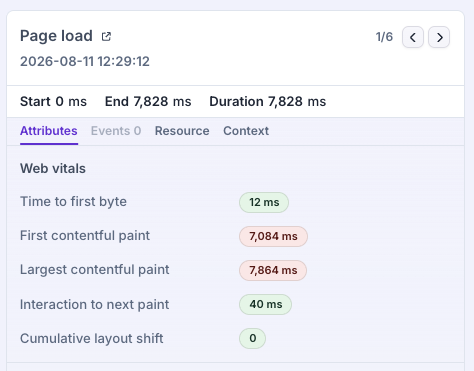Click the Page load title
The width and height of the screenshot is (474, 371).
[x=56, y=36]
